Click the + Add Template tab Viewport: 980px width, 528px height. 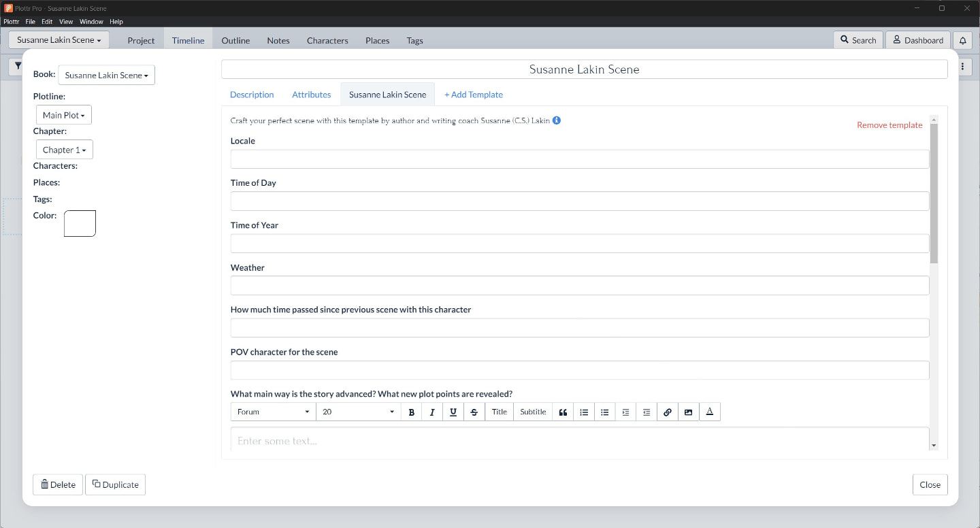tap(474, 95)
